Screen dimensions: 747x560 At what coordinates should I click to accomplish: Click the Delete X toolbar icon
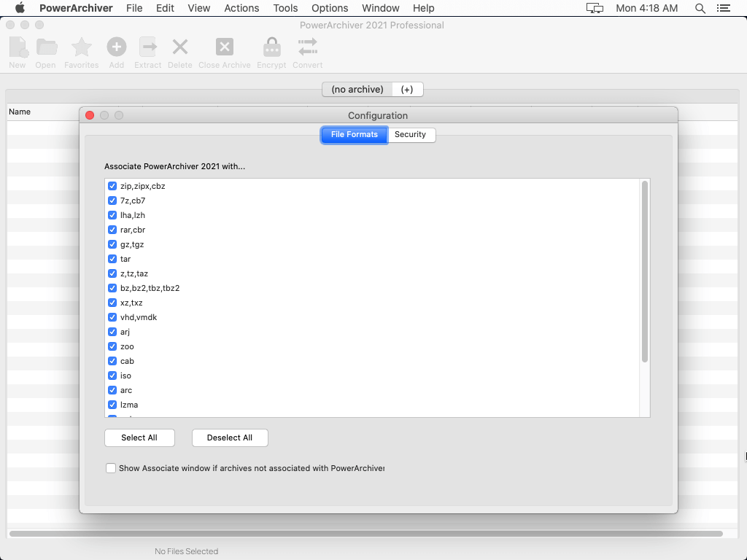pos(180,47)
